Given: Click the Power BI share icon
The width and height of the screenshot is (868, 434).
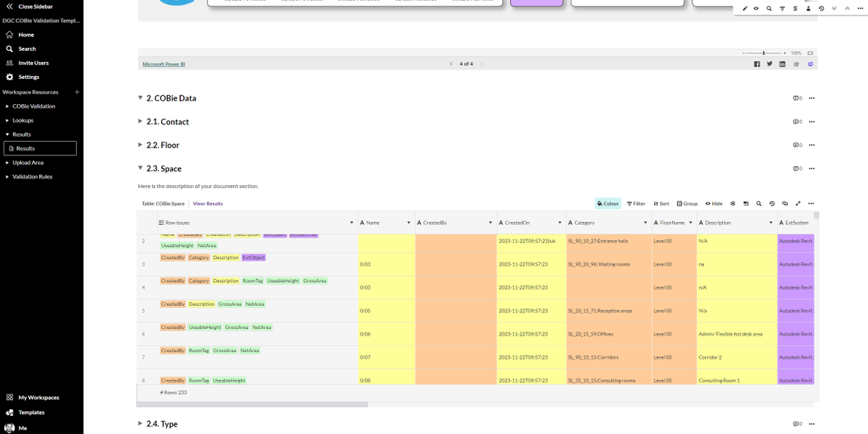Looking at the screenshot, I should 796,64.
